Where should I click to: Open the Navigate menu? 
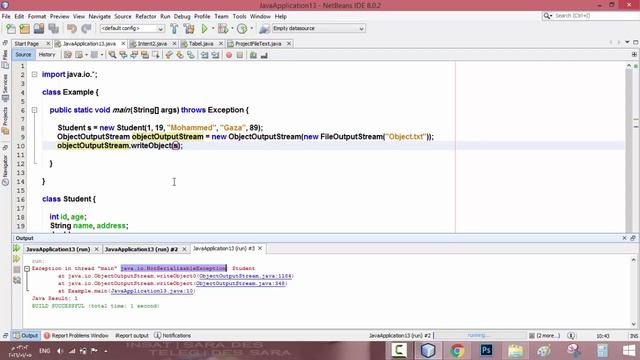[100, 16]
